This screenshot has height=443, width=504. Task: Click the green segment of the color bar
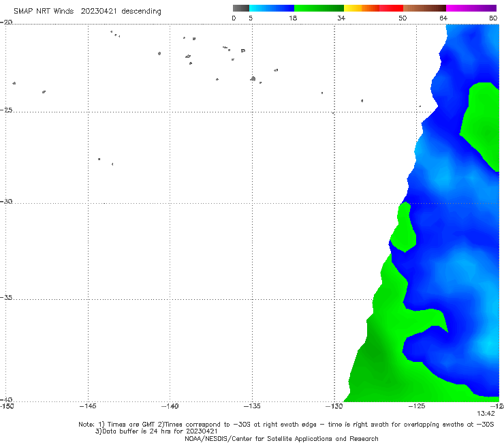[319, 8]
